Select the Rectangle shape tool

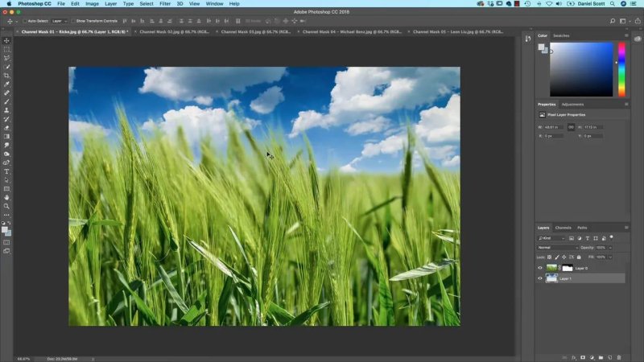6,189
